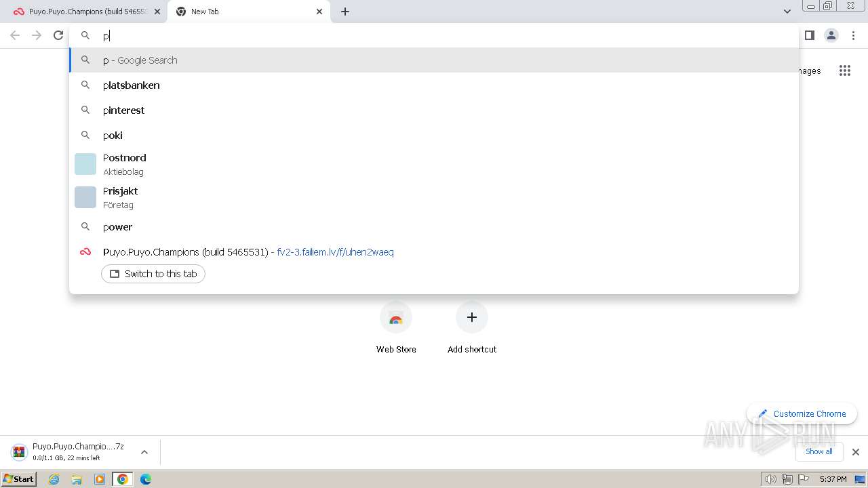This screenshot has height=488, width=868.
Task: Close the downloads bar
Action: coord(856,452)
